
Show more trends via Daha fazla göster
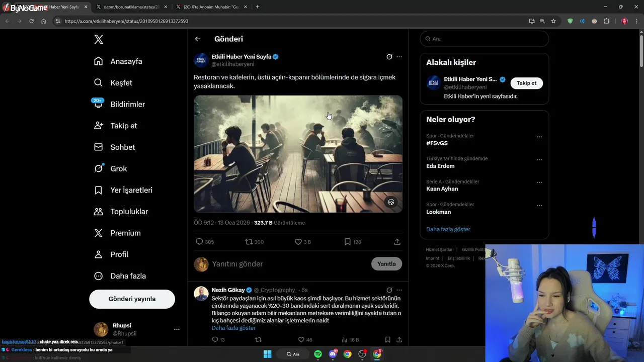(x=448, y=229)
